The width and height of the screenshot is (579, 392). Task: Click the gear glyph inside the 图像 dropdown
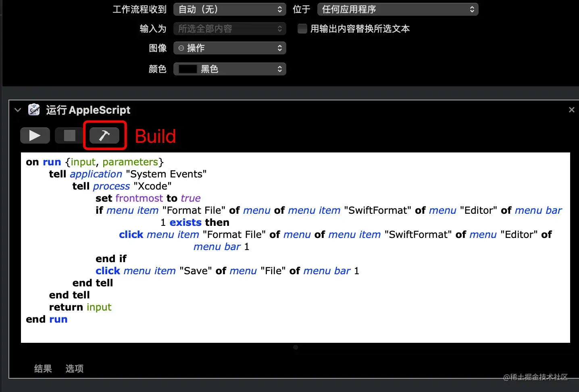point(181,48)
